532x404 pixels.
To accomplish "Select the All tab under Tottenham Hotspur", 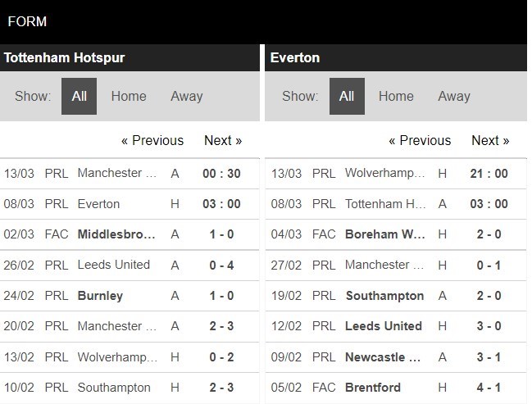I will (x=79, y=96).
